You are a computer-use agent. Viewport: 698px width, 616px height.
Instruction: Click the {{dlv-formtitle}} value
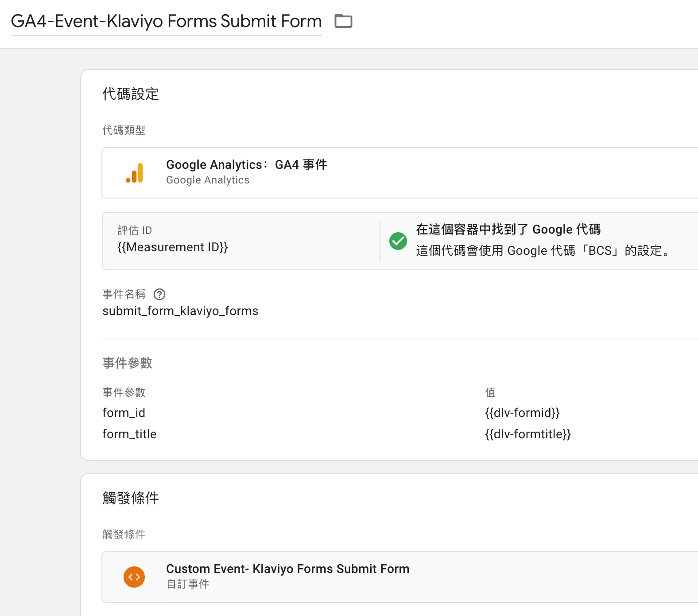click(528, 434)
